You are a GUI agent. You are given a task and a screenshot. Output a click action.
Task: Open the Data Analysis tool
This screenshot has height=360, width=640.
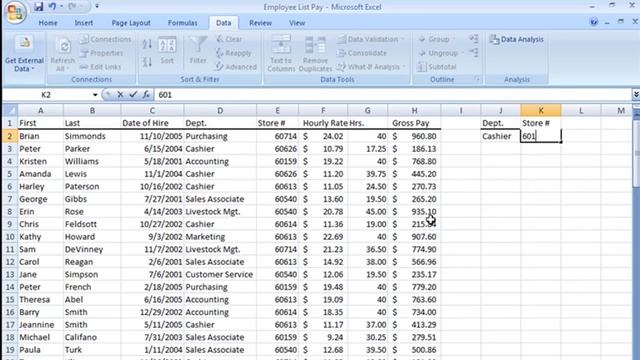[x=517, y=39]
